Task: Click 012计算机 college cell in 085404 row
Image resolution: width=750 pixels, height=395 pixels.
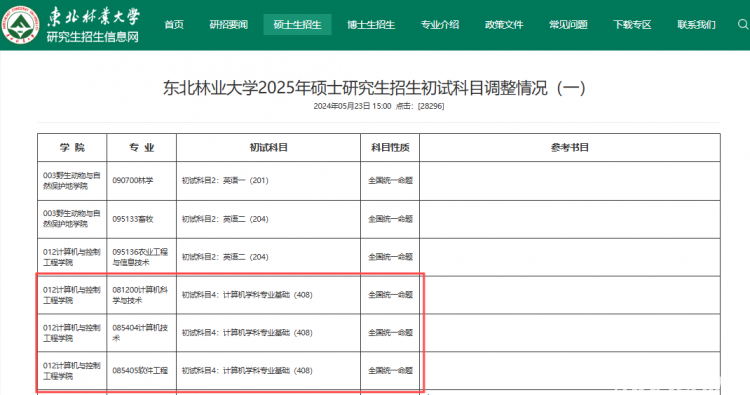Action: [x=72, y=333]
